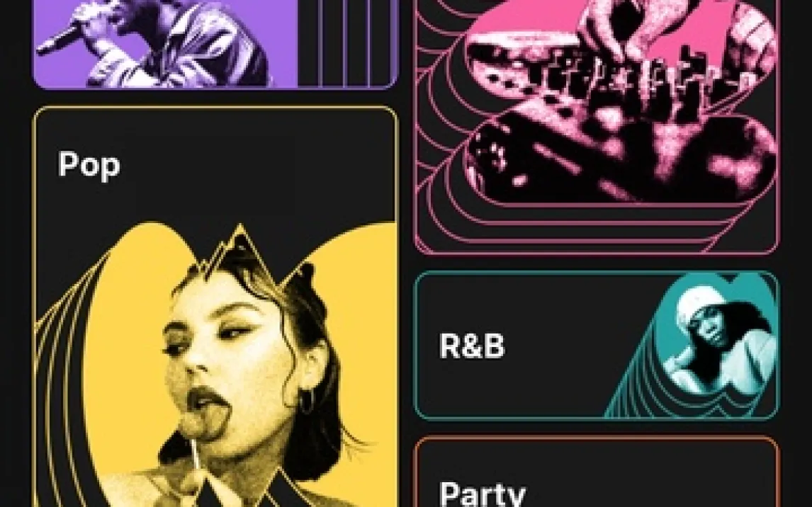Open the Party category card
The height and width of the screenshot is (507, 812).
pyautogui.click(x=597, y=472)
